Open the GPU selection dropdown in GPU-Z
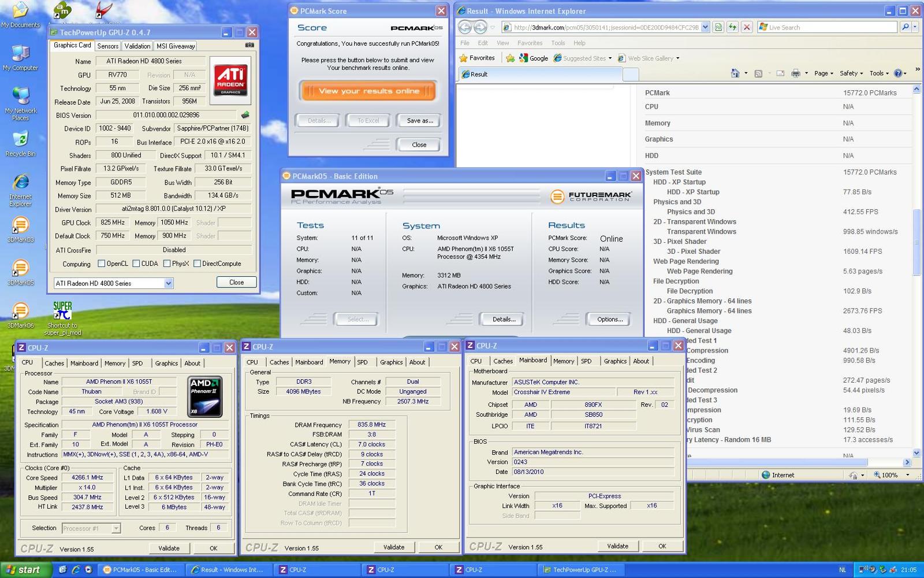 click(168, 283)
